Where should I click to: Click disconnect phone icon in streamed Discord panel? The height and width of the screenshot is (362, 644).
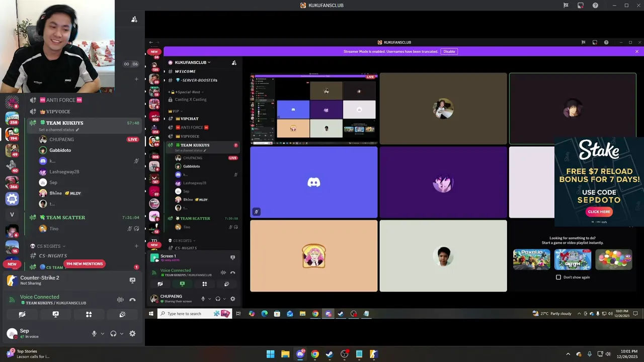pyautogui.click(x=232, y=273)
